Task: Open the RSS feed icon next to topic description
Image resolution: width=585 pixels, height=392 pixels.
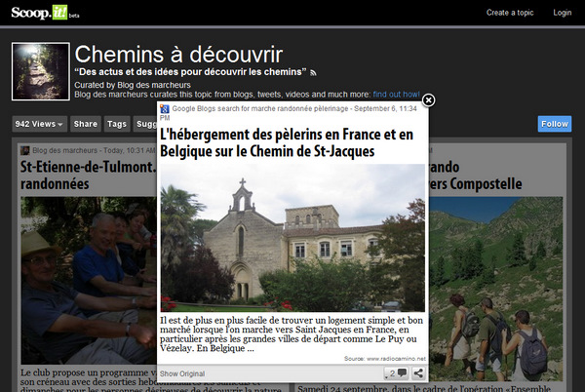Action: 313,73
